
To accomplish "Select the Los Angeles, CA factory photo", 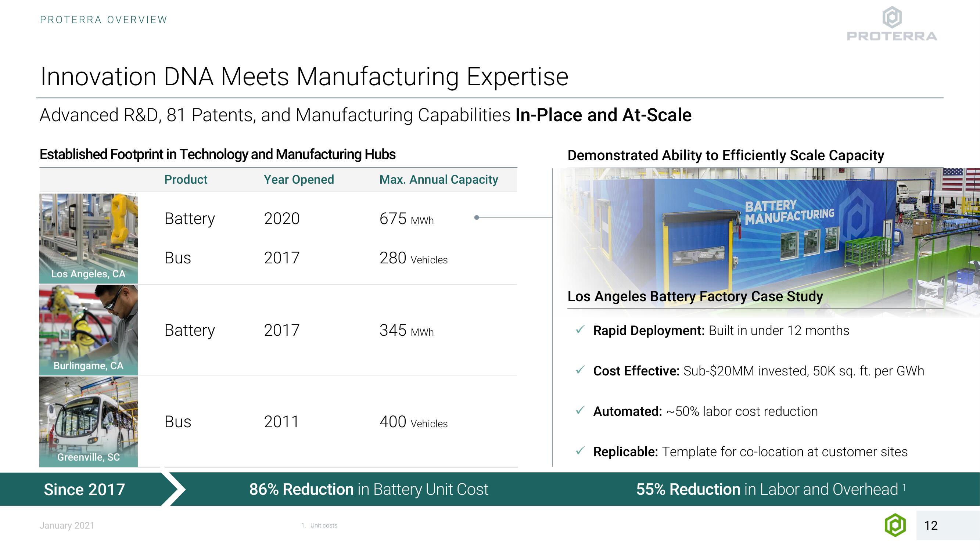I will coord(88,238).
